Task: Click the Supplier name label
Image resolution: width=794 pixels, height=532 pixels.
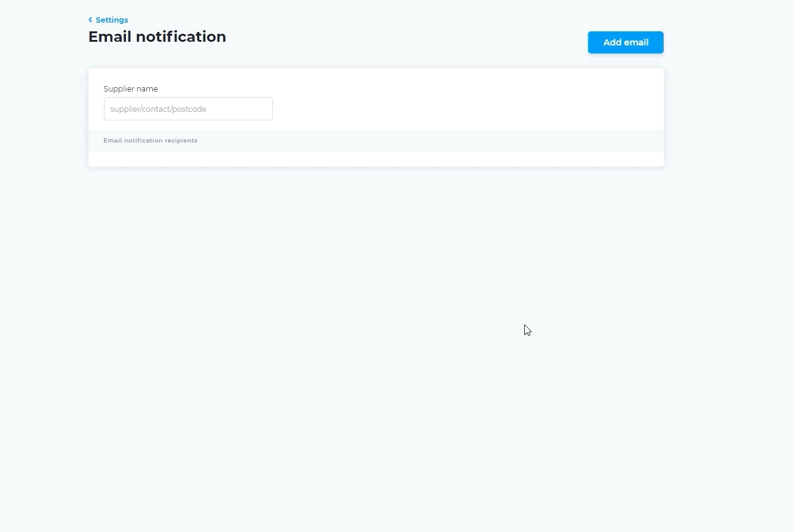Action: [131, 88]
